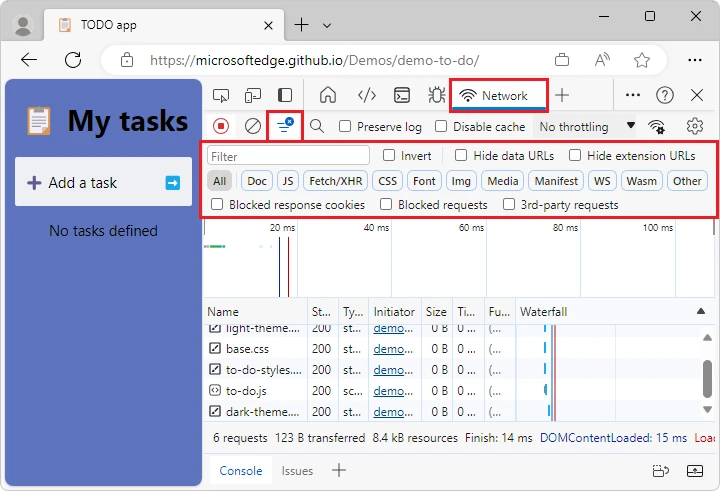Toggle device emulation icon
This screenshot has width=720, height=491.
pos(253,96)
